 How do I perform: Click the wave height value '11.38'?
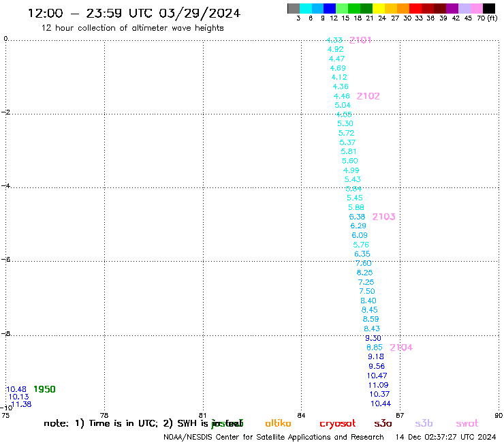point(21,404)
